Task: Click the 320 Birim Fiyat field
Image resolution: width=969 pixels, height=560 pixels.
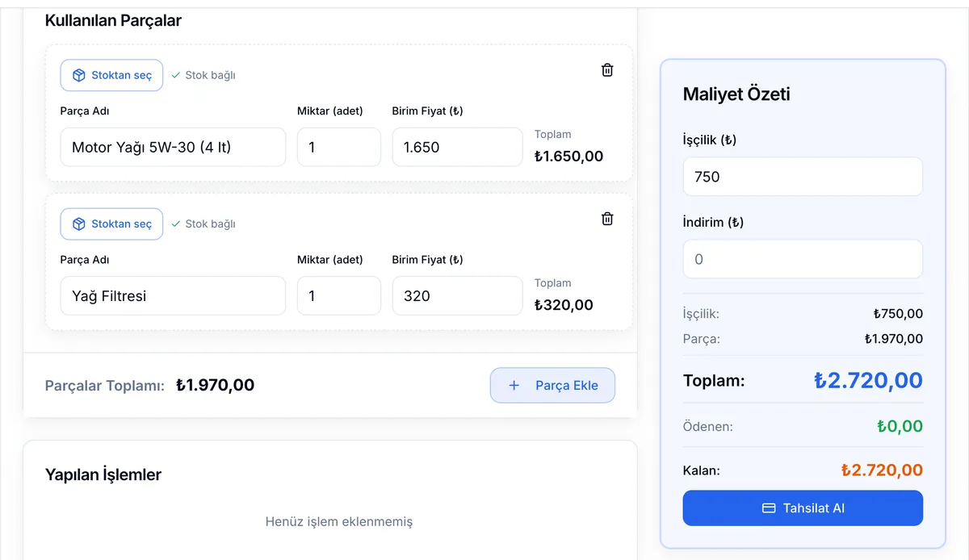Action: pyautogui.click(x=458, y=295)
